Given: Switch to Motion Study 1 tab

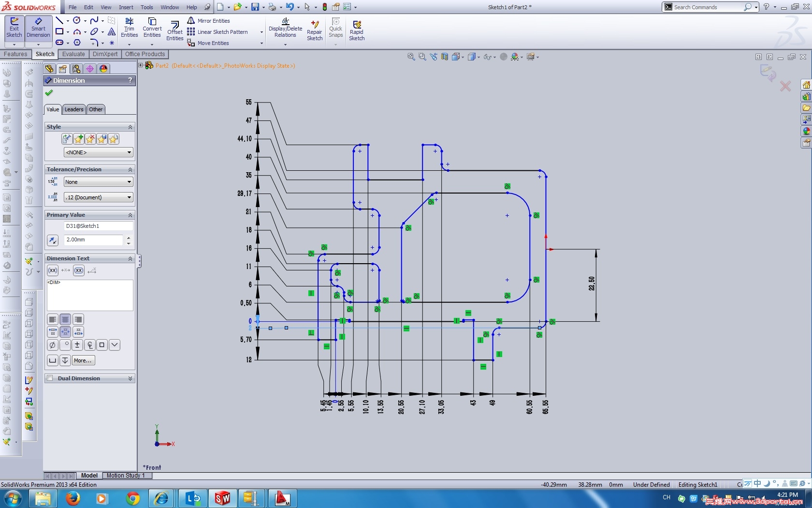Looking at the screenshot, I should pyautogui.click(x=126, y=476).
